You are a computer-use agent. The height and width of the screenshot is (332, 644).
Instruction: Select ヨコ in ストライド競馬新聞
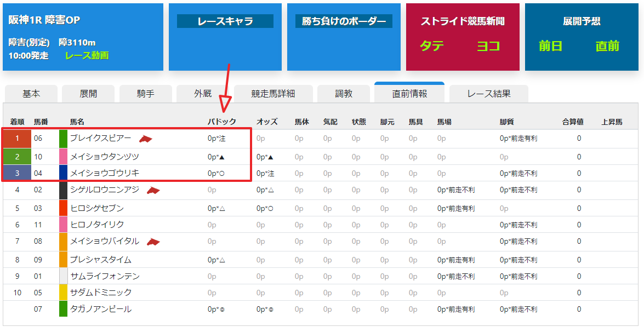[488, 46]
